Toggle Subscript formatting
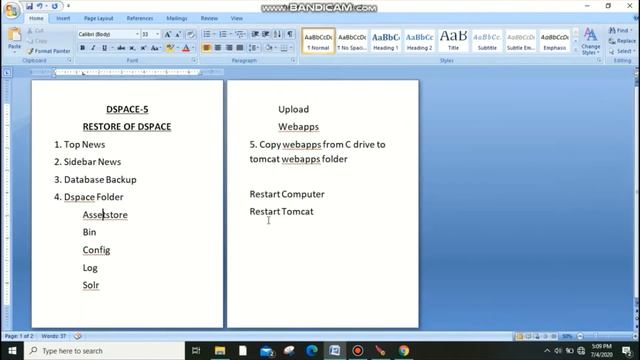Viewport: 640px width, 360px height. [x=132, y=48]
